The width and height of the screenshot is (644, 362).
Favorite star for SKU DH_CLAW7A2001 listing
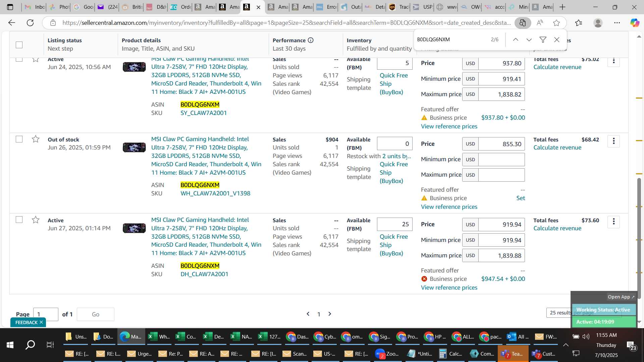click(36, 220)
